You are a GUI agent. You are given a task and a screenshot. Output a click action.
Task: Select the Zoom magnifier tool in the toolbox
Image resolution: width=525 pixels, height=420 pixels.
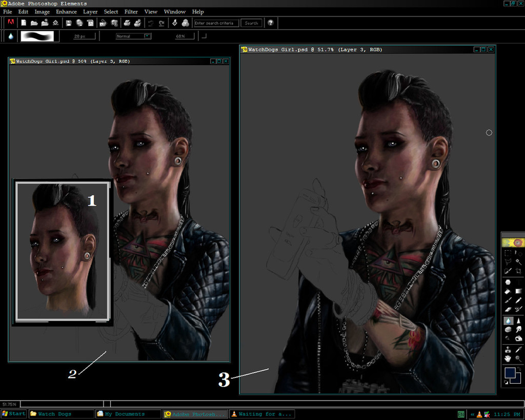pyautogui.click(x=518, y=358)
